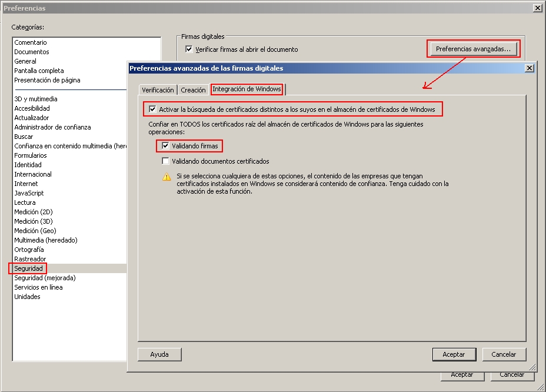Open the Creación tab
Screen dimensions: 546x392
pos(193,90)
